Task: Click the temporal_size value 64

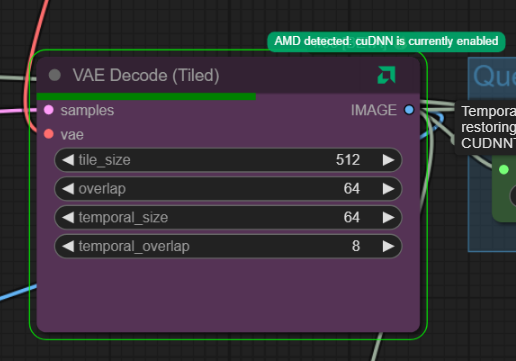Action: [x=352, y=217]
